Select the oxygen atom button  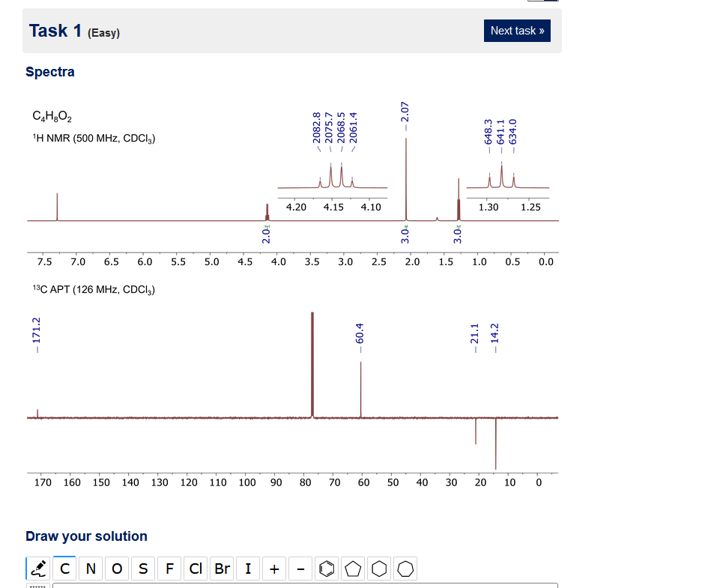tap(117, 569)
